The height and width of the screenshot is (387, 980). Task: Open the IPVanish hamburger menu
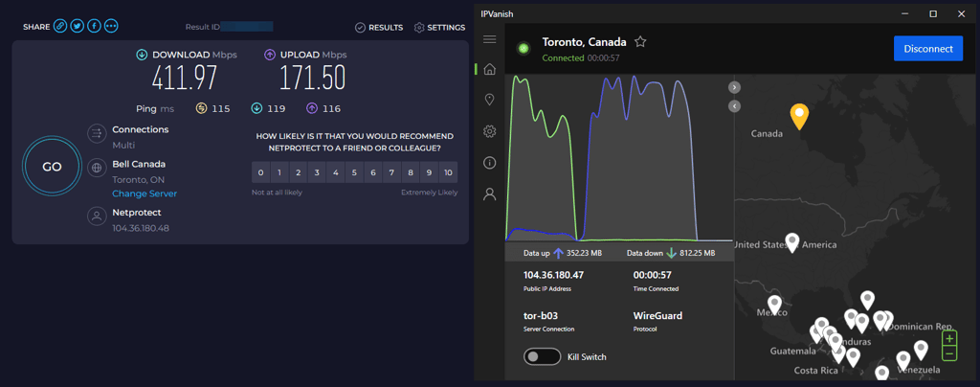(x=489, y=39)
